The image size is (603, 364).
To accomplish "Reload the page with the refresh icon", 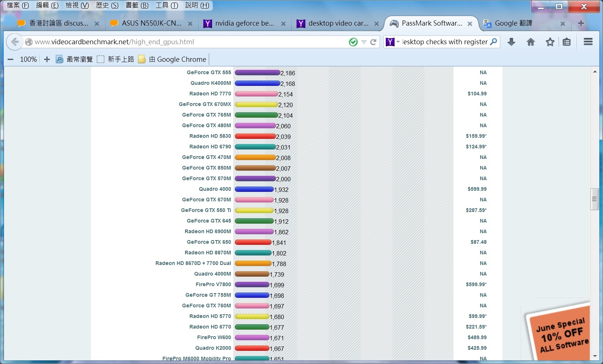I will point(373,42).
